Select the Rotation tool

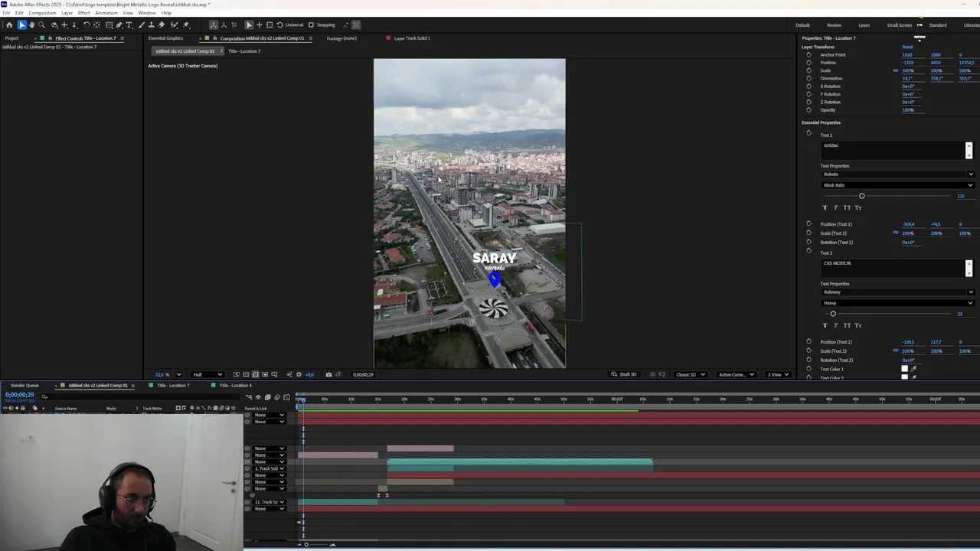(x=86, y=25)
